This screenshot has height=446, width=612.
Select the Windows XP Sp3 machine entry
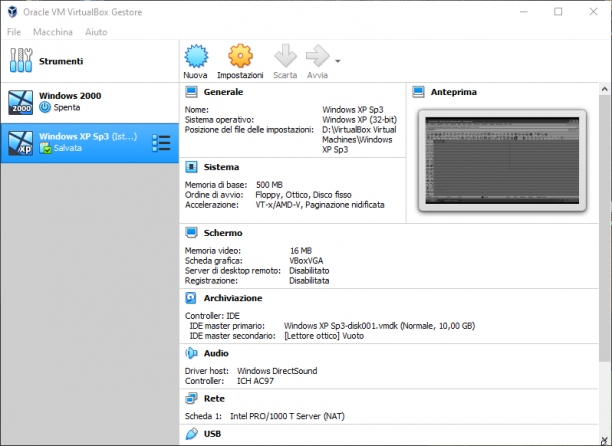pyautogui.click(x=90, y=143)
